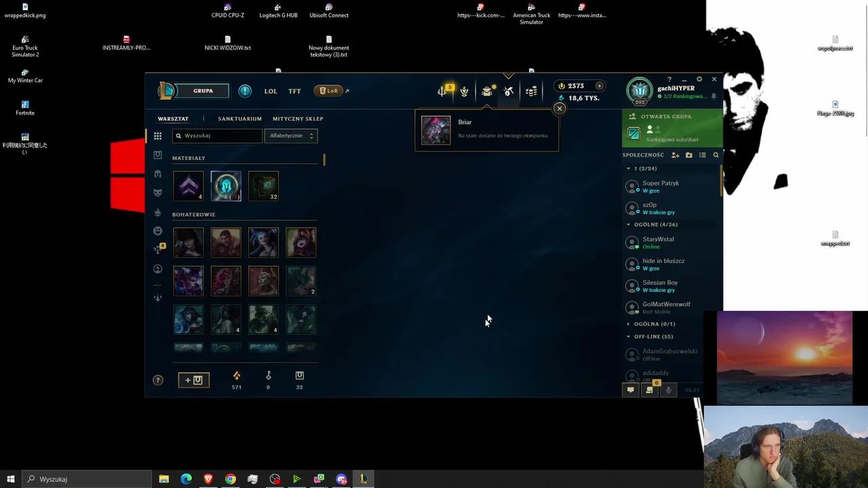Click the orange essence counter 571
868x488 pixels.
click(237, 380)
